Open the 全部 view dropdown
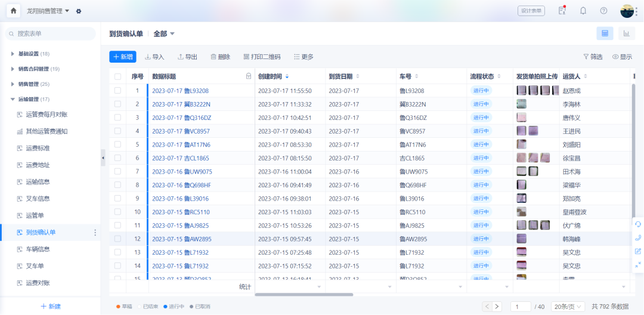 click(165, 33)
